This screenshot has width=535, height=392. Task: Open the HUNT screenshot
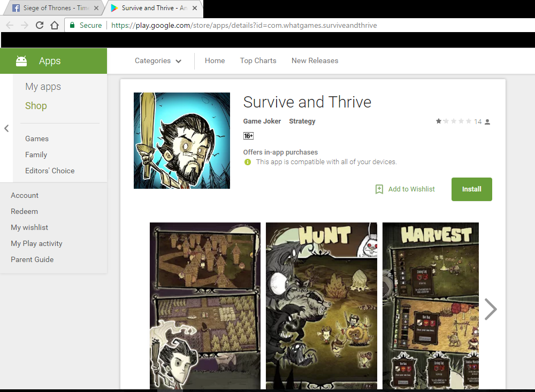(322, 306)
